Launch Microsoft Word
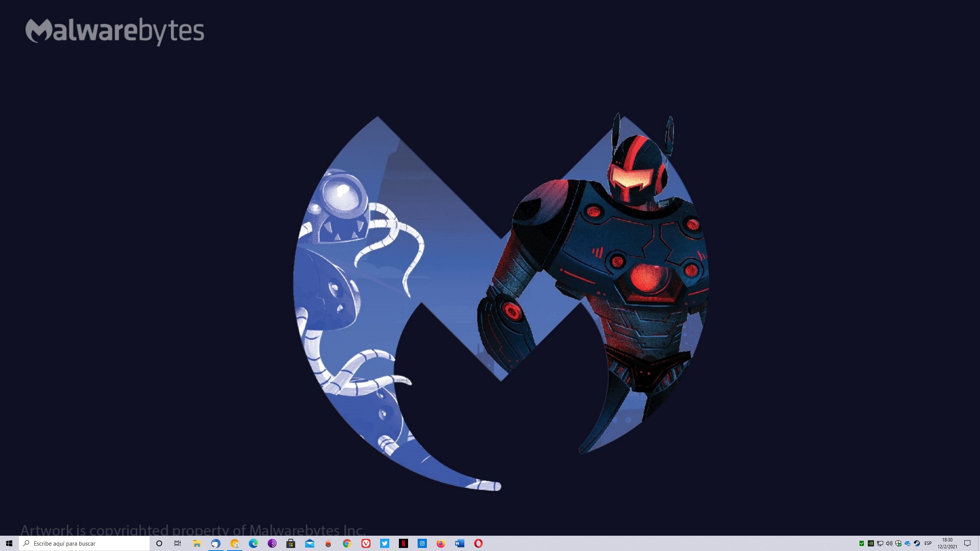Screen dimensions: 980x551 click(x=459, y=543)
